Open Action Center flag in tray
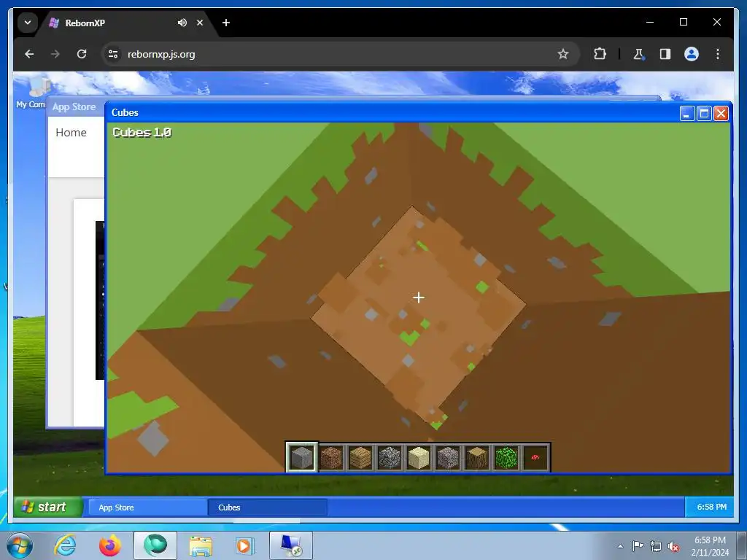The width and height of the screenshot is (747, 560). [638, 545]
